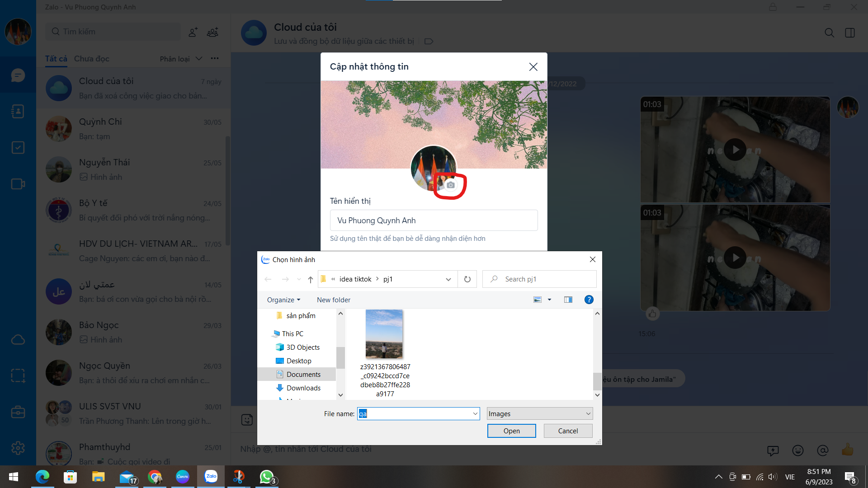Open the Images file type dropdown
Viewport: 868px width, 488px height.
(x=540, y=413)
